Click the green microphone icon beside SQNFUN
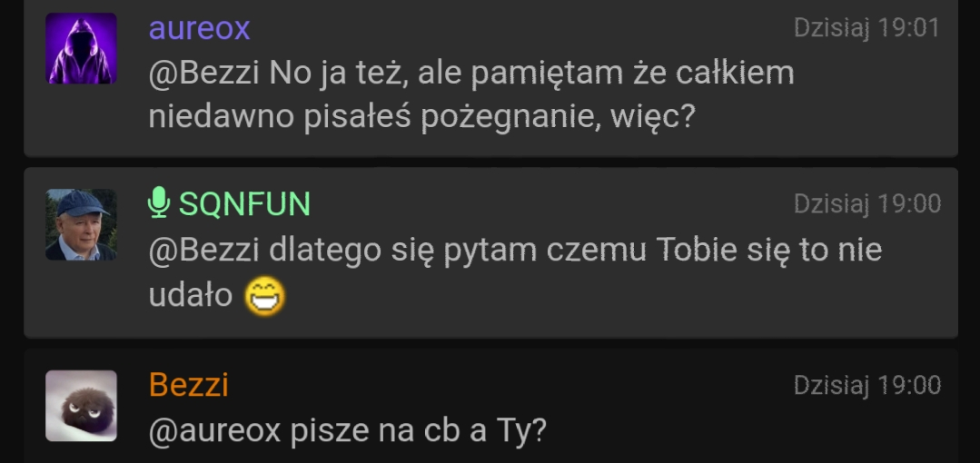The height and width of the screenshot is (463, 980). point(159,203)
